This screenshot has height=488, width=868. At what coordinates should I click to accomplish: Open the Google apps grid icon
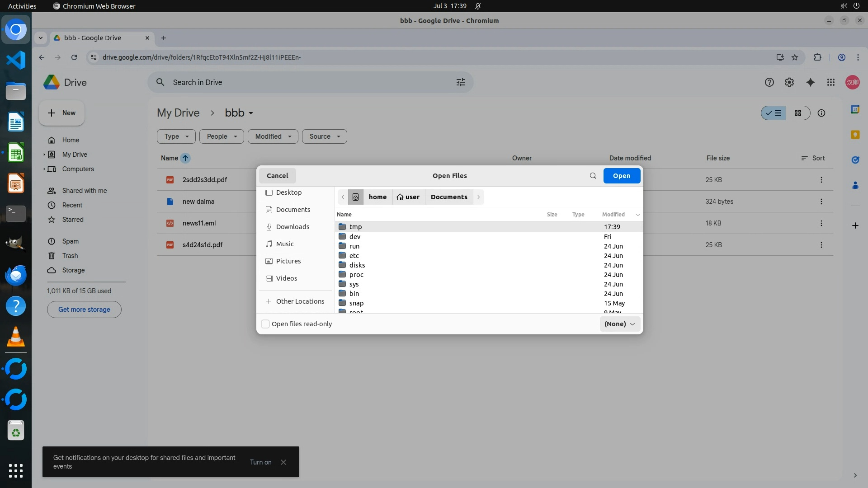[x=830, y=82]
